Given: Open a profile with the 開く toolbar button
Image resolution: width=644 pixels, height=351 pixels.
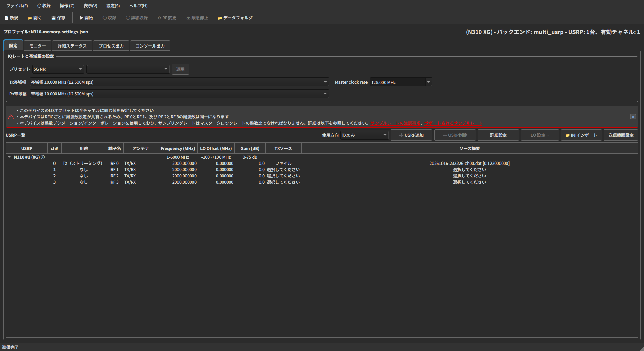Looking at the screenshot, I should [x=34, y=18].
